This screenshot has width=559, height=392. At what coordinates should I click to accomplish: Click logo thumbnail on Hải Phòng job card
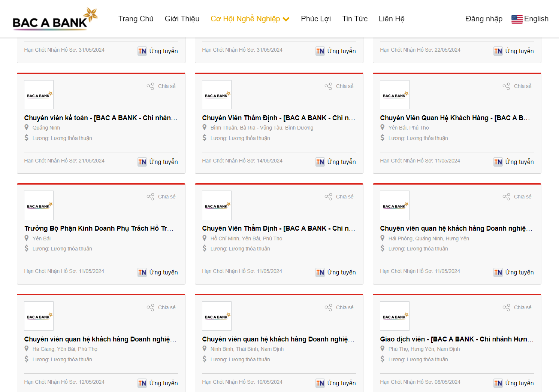(395, 205)
